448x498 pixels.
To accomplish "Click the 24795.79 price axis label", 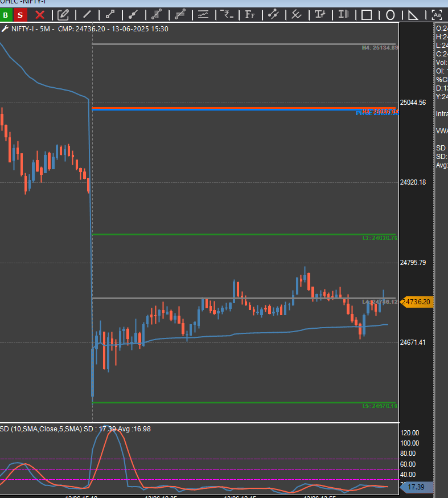I will pos(413,263).
